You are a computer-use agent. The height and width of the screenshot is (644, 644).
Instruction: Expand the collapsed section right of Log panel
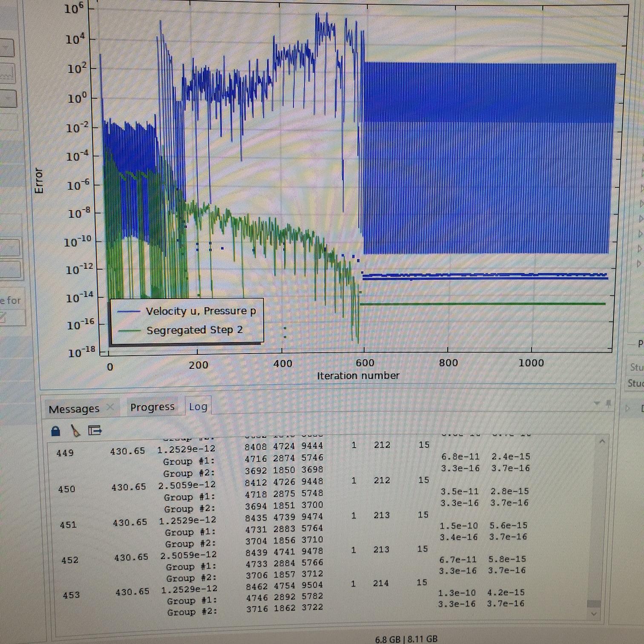coord(627,408)
